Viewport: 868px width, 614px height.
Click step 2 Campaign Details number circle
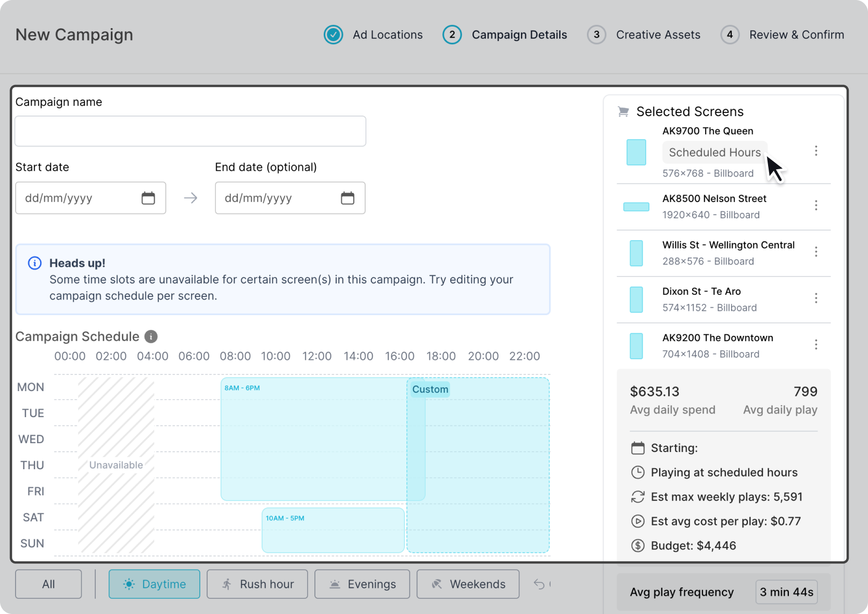click(x=452, y=35)
